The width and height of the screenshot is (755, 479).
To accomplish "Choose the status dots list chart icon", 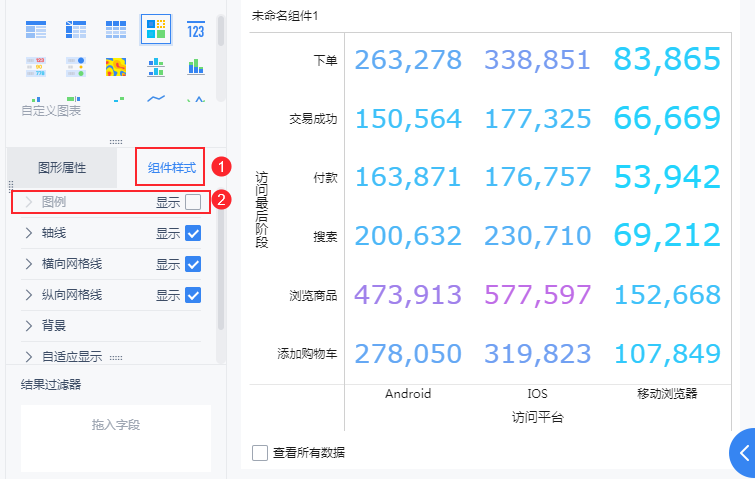I will pos(76,67).
